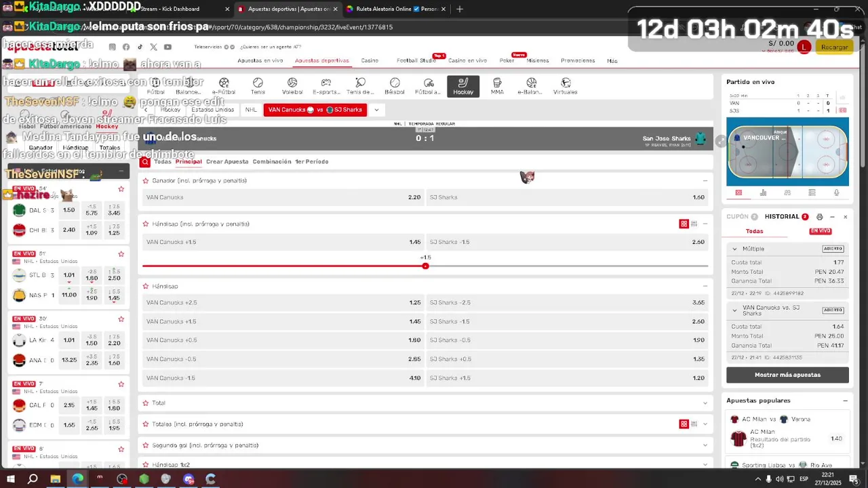Open the e-Baloncesto sport icon
This screenshot has height=488, width=868.
[531, 86]
